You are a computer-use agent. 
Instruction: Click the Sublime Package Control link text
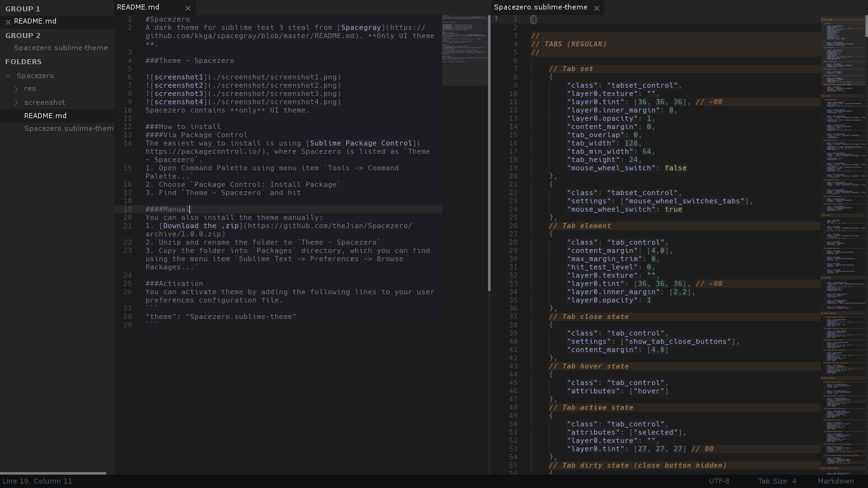coord(361,143)
